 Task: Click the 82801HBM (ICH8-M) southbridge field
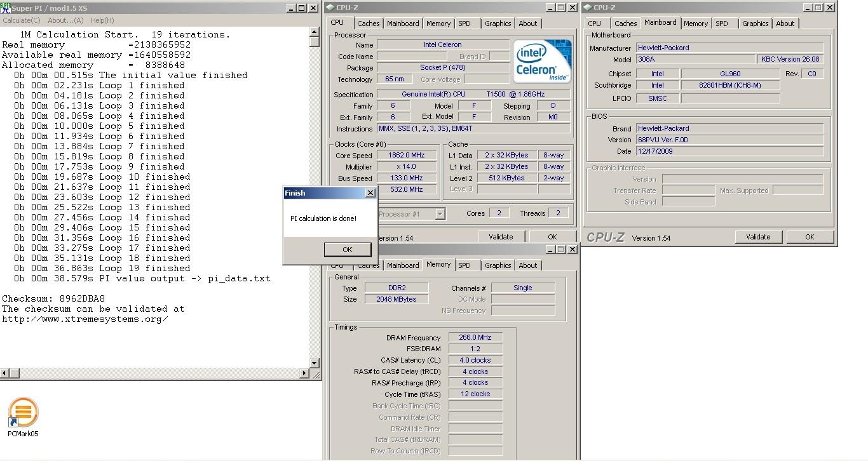(x=729, y=85)
